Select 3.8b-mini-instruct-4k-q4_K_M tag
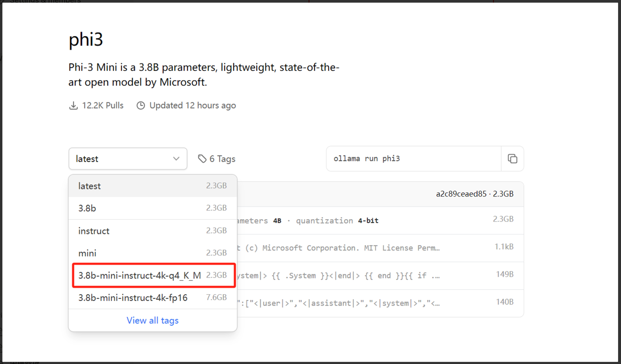Screen dimensions: 621x364 pos(152,275)
